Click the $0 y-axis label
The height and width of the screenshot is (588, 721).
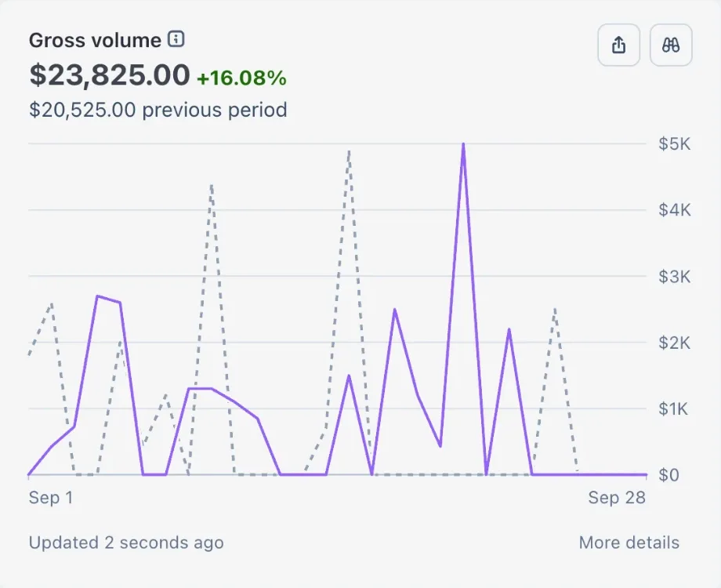coord(669,475)
